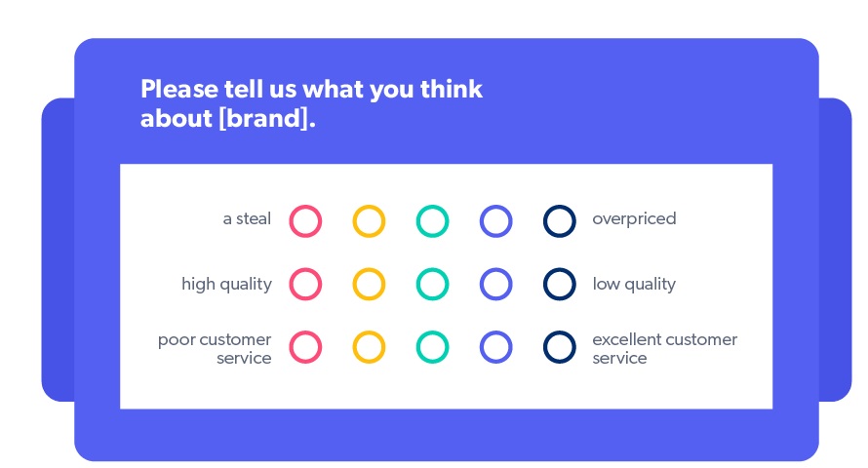Screen dimensions: 868x468
Task: Click the 'overpriced' label
Action: 634,219
